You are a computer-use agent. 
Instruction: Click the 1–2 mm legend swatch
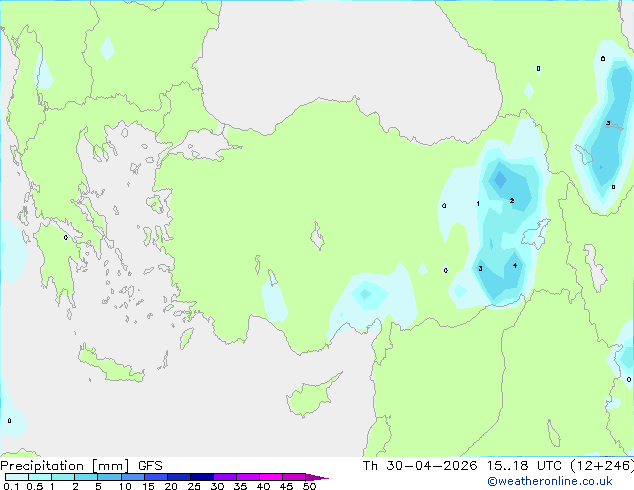pyautogui.click(x=63, y=477)
